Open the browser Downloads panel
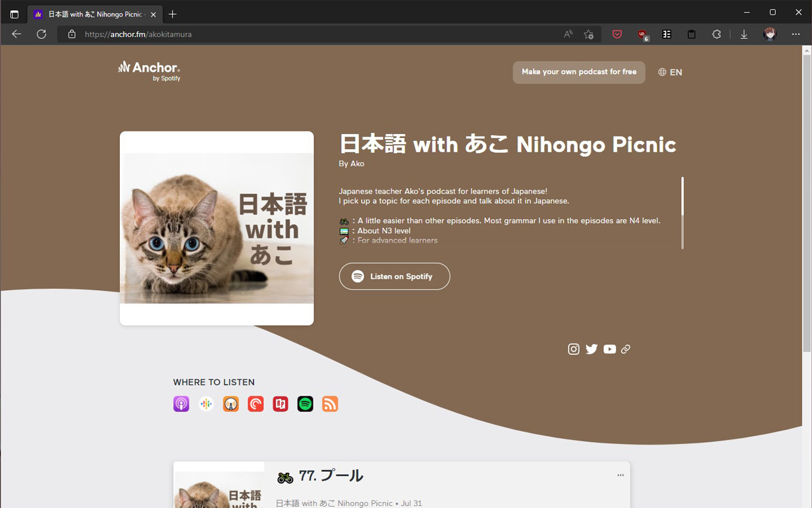Screen dimensions: 812x508 [744, 34]
